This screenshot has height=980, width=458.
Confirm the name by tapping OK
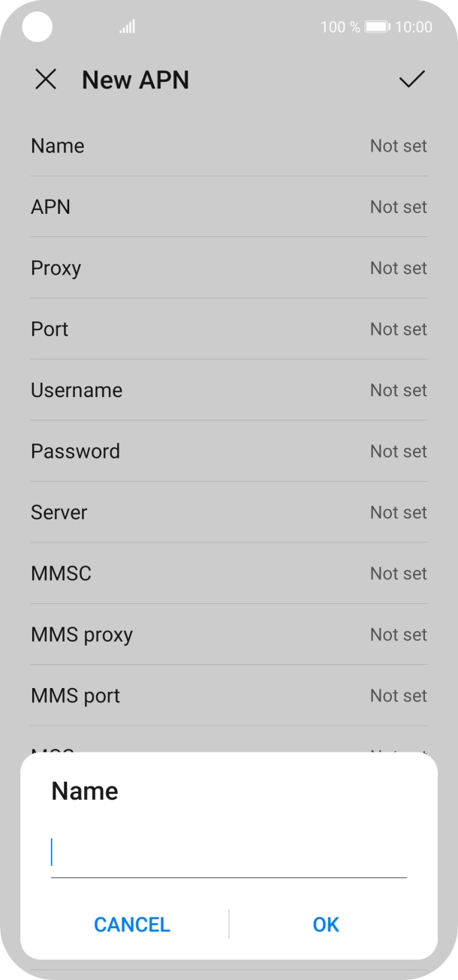(325, 924)
